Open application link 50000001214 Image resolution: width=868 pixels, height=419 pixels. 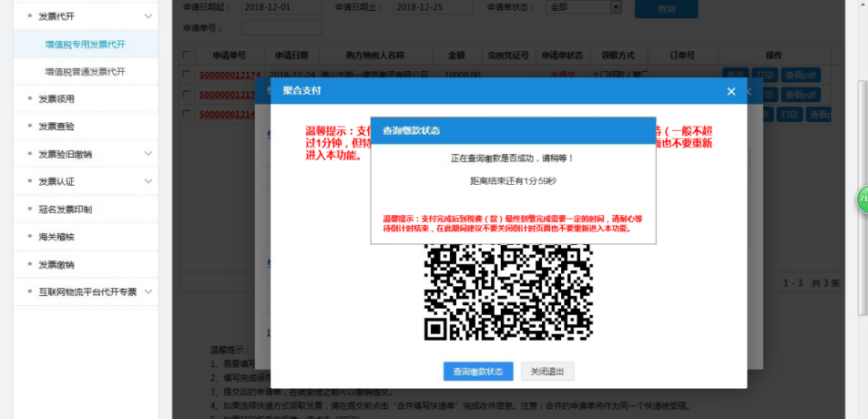(227, 114)
